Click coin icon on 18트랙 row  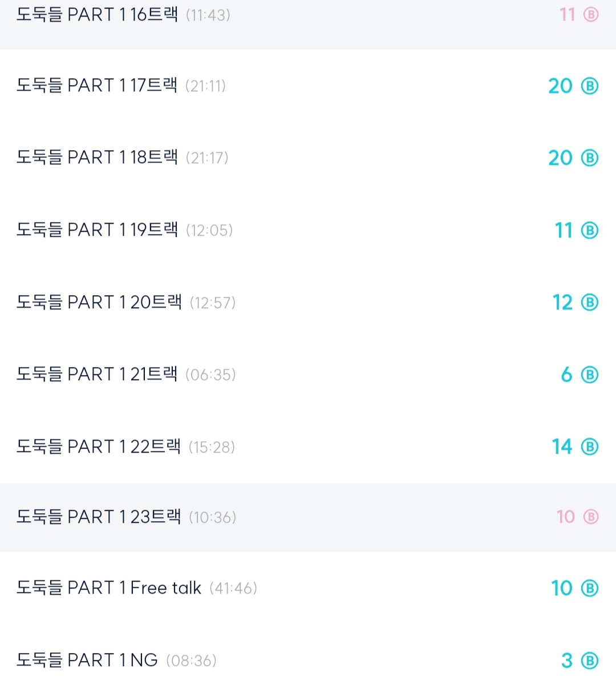pos(590,158)
